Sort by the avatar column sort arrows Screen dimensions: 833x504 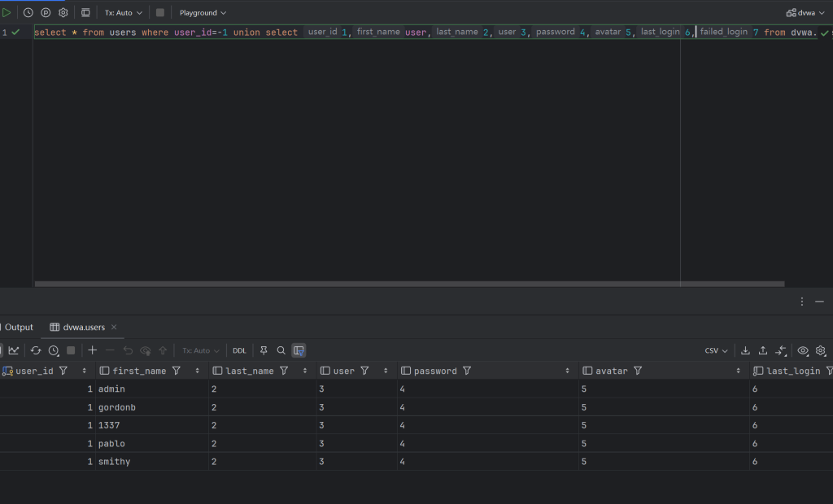coord(739,371)
